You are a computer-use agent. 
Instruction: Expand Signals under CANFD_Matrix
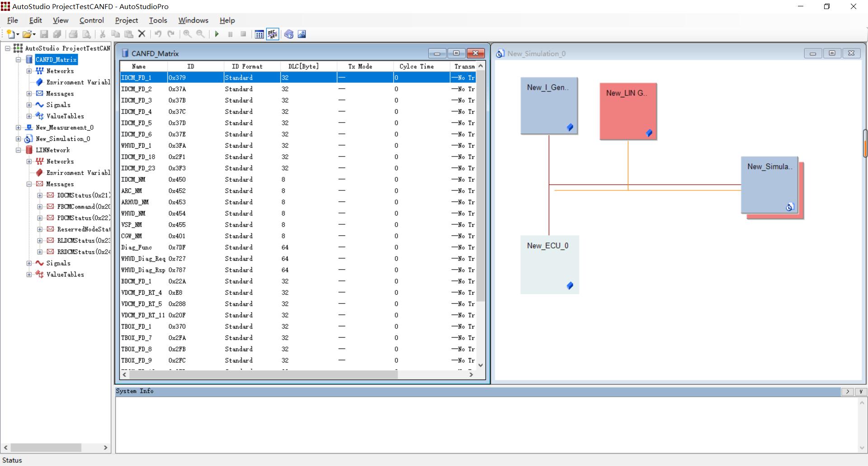[29, 105]
